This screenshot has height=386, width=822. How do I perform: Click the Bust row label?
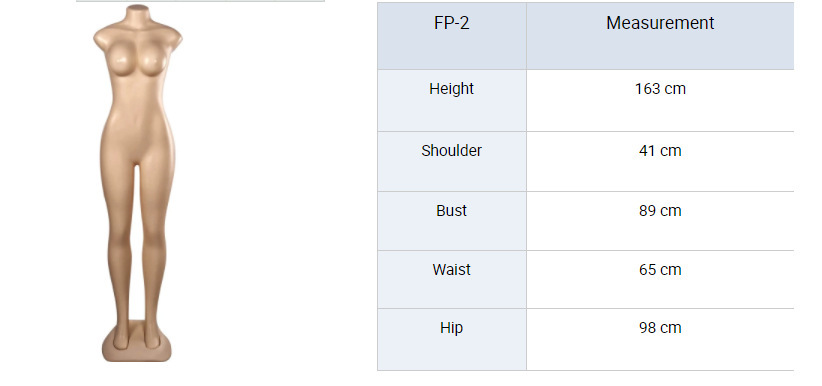[451, 210]
